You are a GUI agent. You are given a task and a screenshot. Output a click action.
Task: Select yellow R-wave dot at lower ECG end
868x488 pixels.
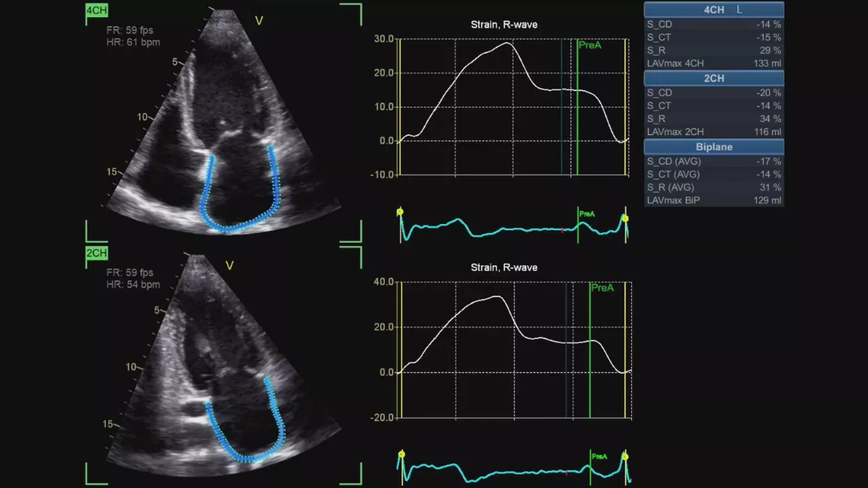(x=625, y=457)
